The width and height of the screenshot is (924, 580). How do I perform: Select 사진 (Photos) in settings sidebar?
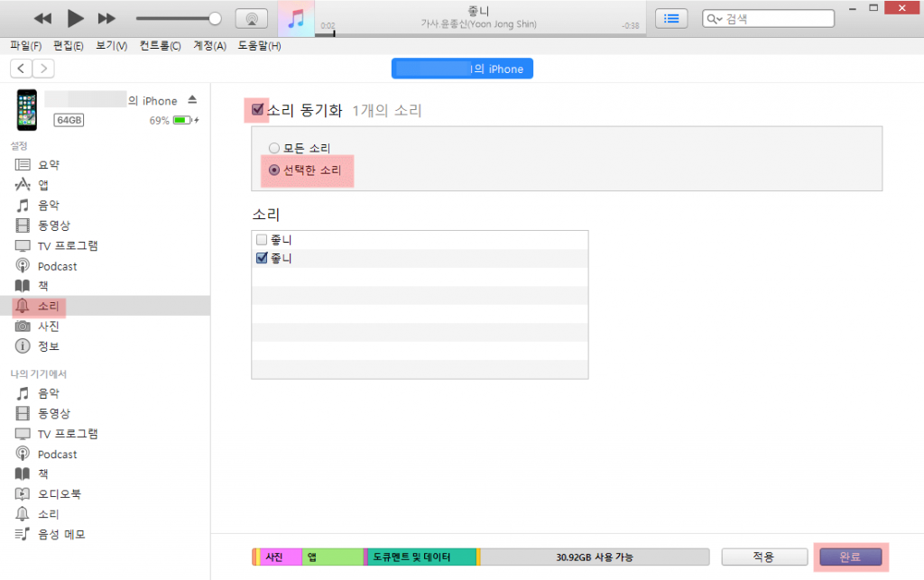coord(48,326)
